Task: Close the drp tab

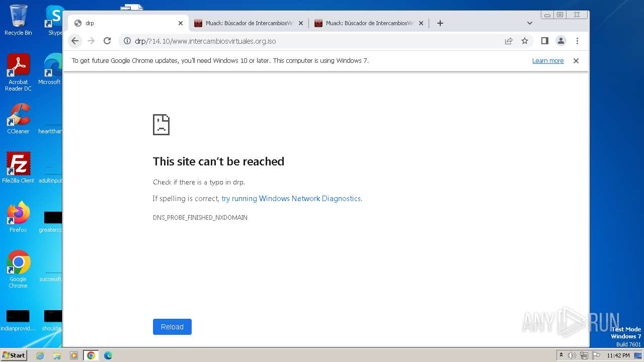Action: [181, 23]
